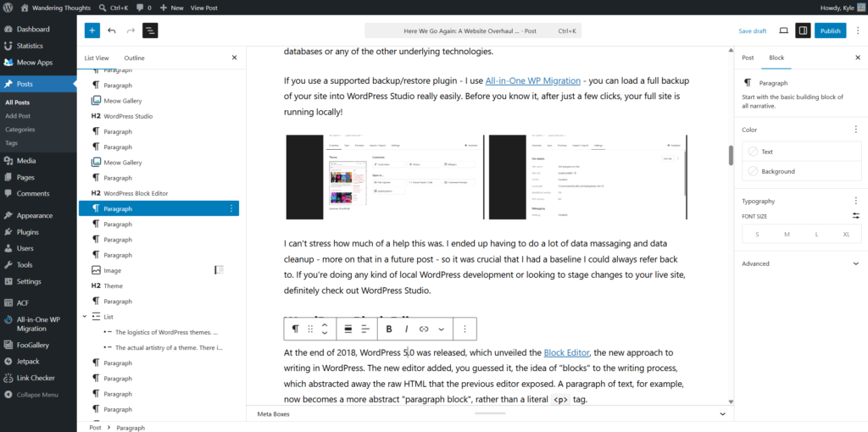Toggle the block inserter plus button
Screen dimensions: 868x432
pos(92,30)
